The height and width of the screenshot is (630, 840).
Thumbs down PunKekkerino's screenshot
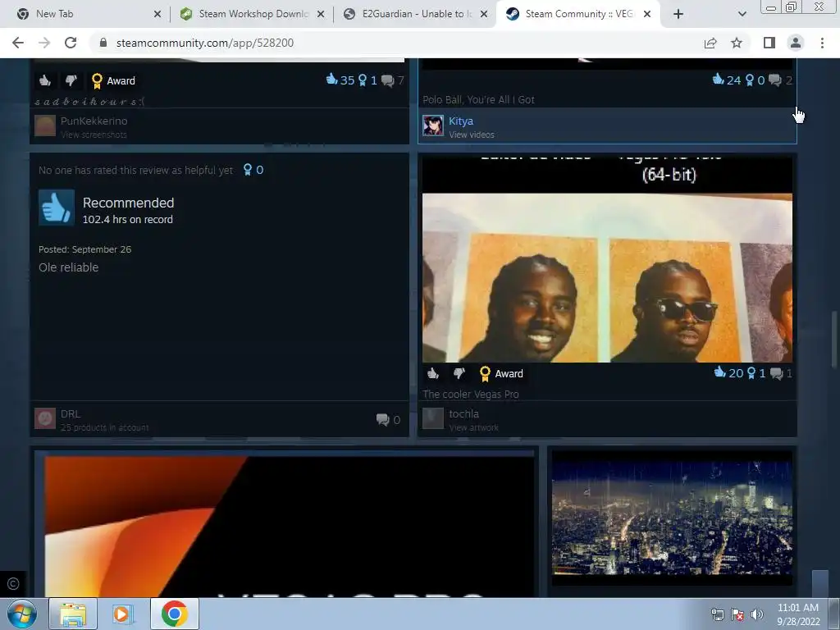pos(71,80)
